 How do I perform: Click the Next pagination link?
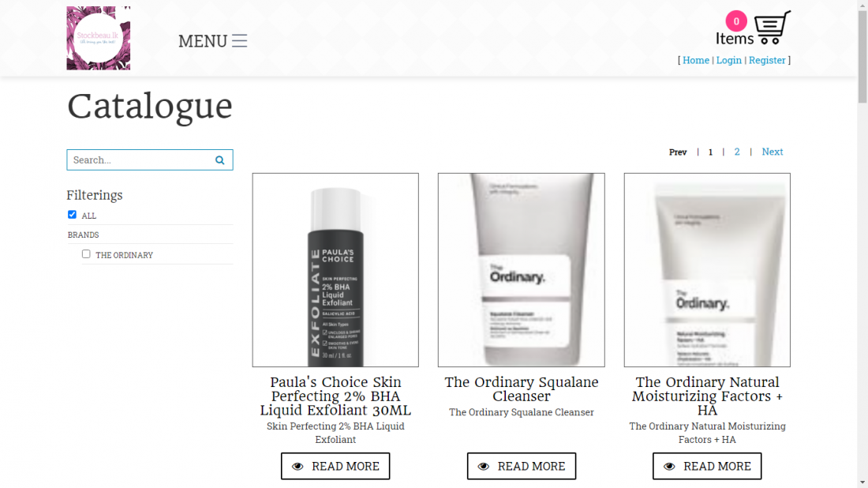773,152
